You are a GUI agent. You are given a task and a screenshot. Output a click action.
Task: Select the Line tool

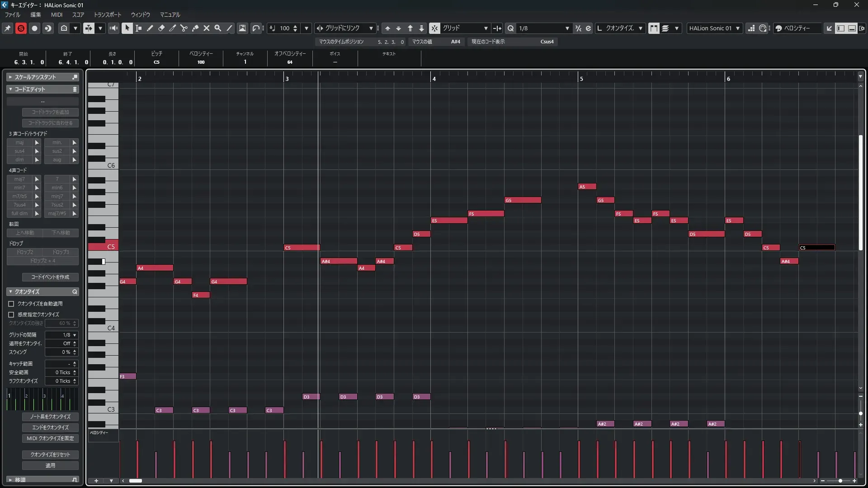point(229,28)
